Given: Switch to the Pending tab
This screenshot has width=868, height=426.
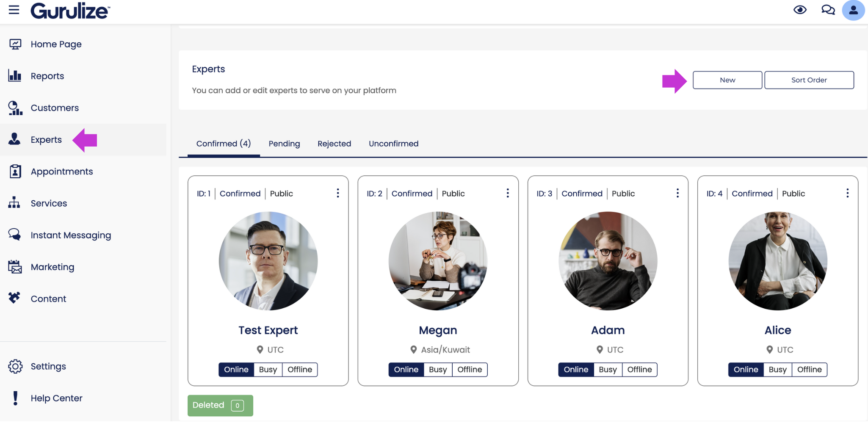Looking at the screenshot, I should click(284, 144).
